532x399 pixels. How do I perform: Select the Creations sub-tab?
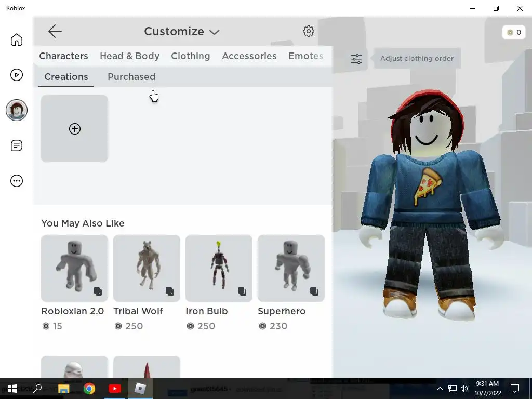click(66, 77)
